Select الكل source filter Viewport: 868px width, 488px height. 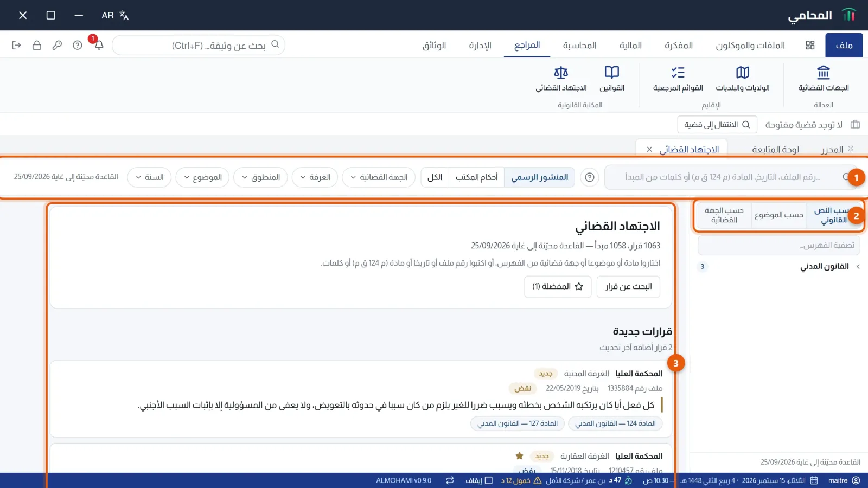(435, 177)
